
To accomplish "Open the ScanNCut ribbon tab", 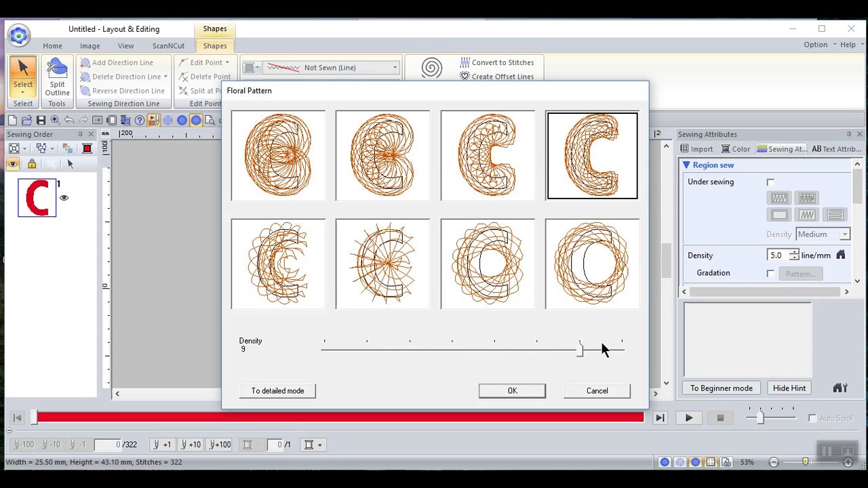I will coord(168,45).
